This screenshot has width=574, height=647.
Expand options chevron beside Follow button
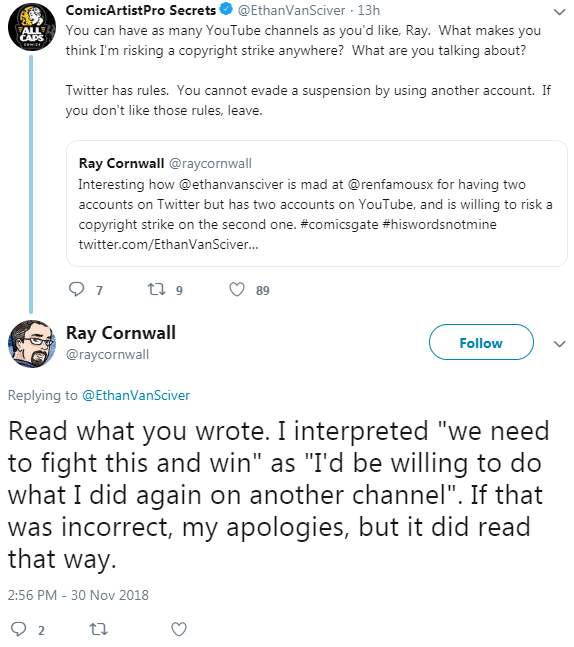559,344
